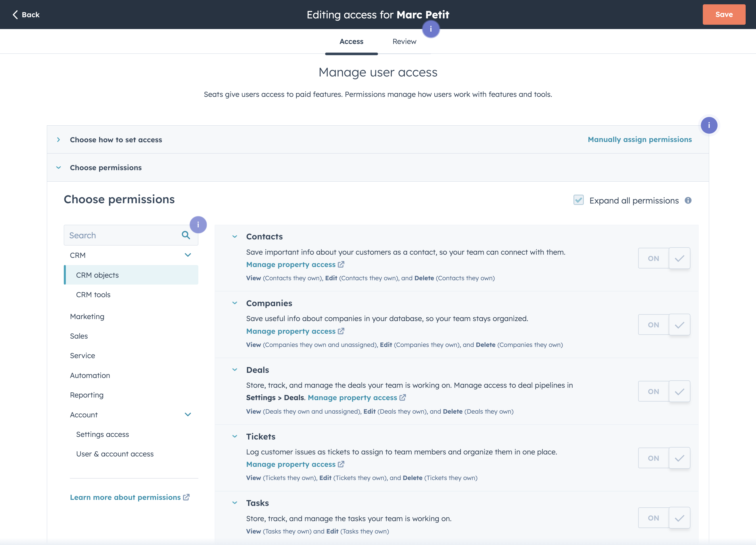Open the info bubble above Manually assign permissions

(709, 125)
